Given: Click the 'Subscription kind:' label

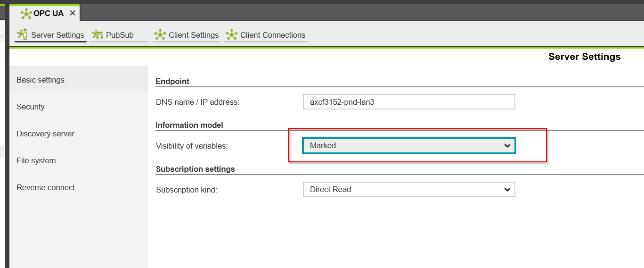Looking at the screenshot, I should point(187,190).
